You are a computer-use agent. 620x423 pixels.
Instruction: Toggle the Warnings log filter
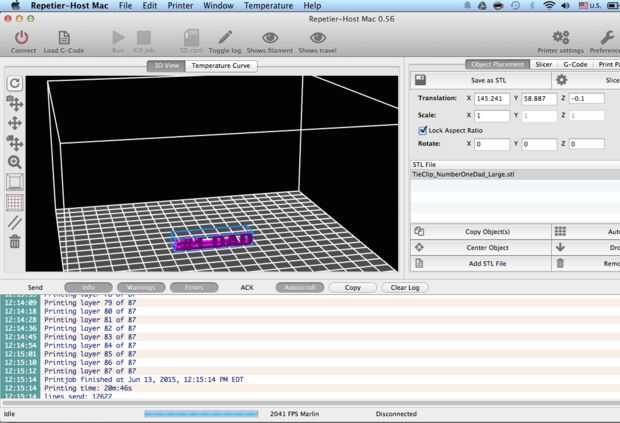tap(141, 287)
